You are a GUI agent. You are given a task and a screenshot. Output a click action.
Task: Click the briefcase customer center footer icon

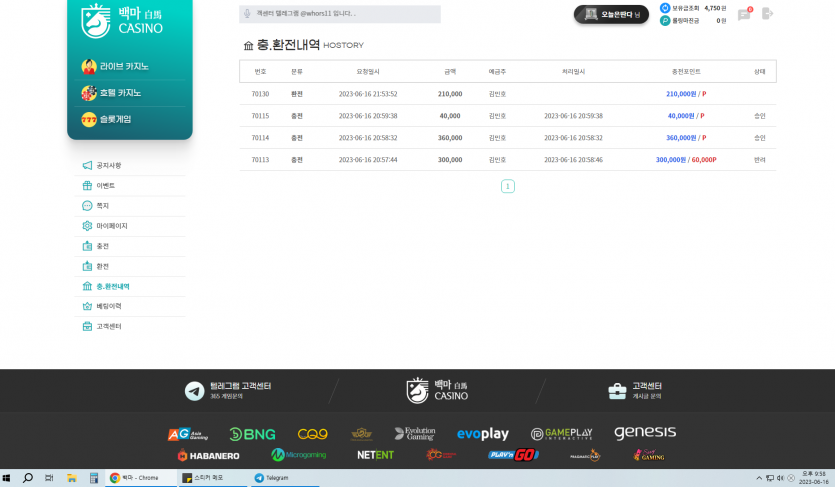click(x=617, y=391)
